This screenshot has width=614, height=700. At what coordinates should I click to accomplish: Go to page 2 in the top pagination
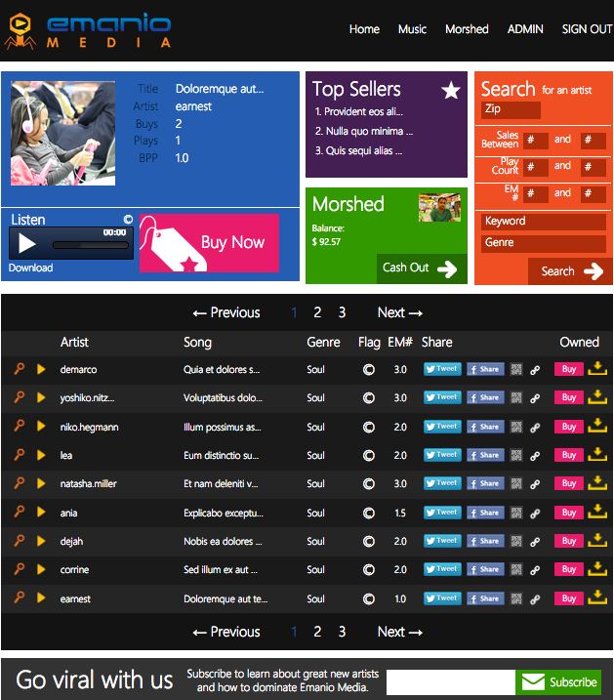[x=317, y=312]
